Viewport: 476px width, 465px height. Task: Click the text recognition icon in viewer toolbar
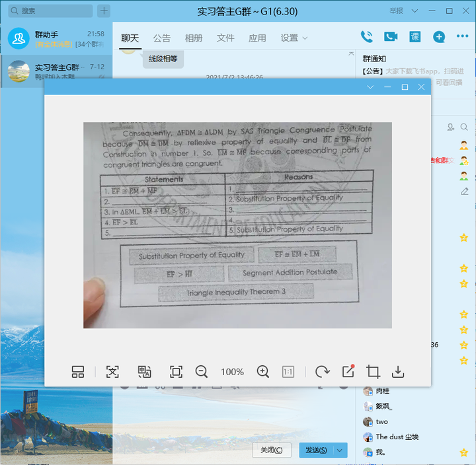112,372
